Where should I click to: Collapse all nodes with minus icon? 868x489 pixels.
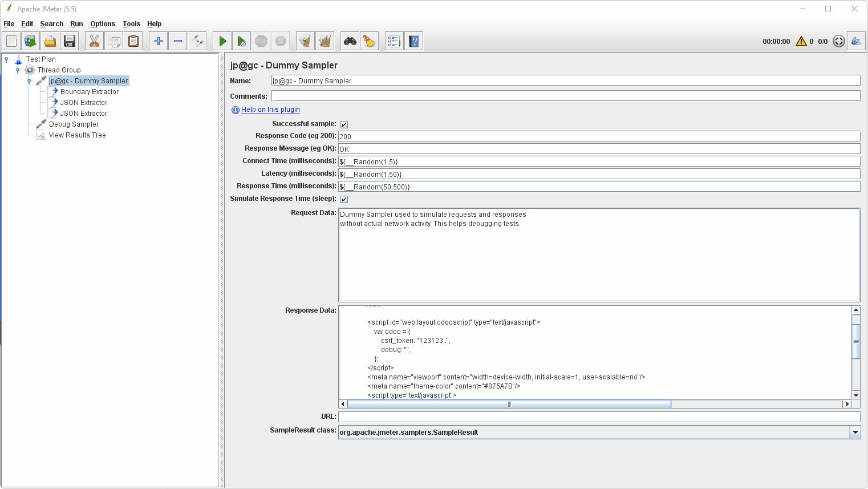point(178,41)
